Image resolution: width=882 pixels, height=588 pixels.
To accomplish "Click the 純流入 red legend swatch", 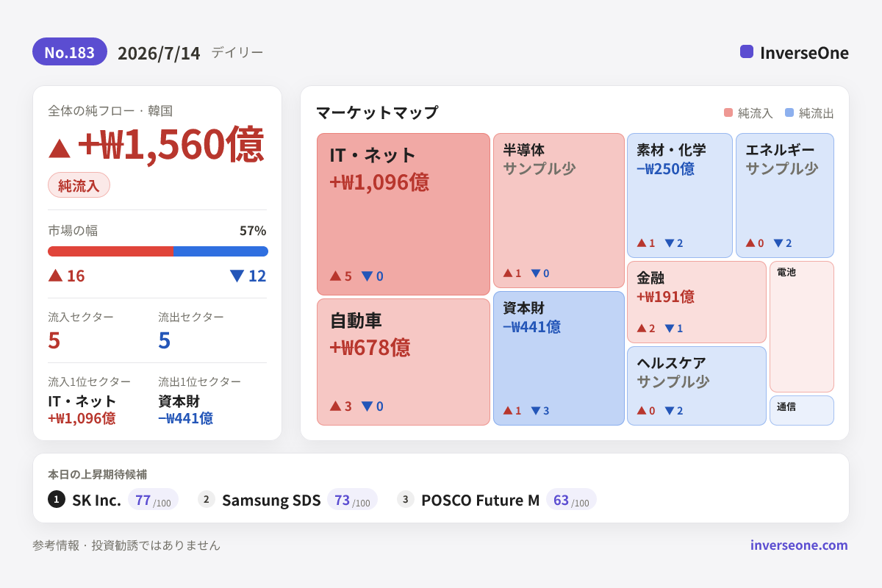I will (728, 112).
